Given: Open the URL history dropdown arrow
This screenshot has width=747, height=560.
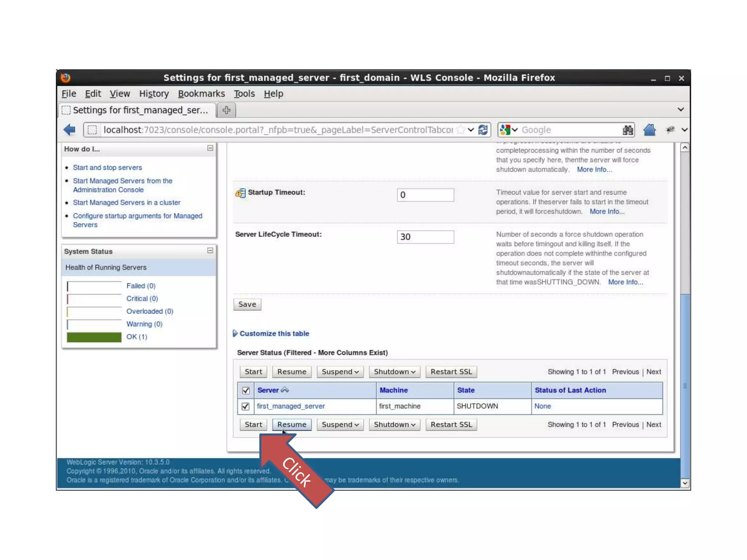Looking at the screenshot, I should click(x=471, y=130).
